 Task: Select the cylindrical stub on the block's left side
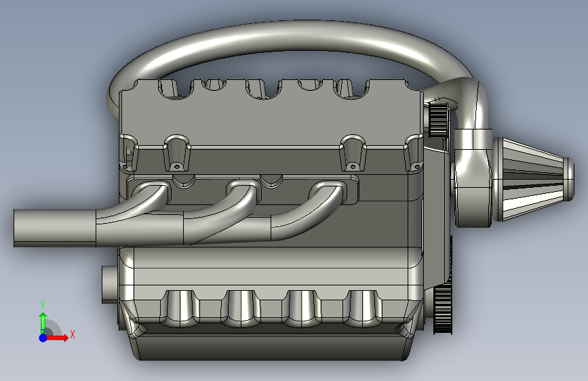[x=111, y=284]
